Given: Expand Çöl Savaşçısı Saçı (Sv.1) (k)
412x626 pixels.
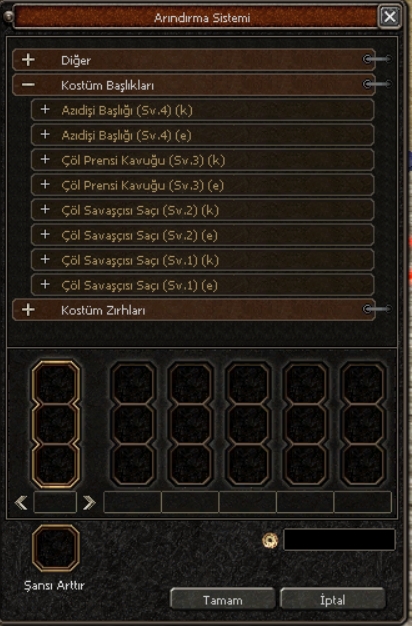Looking at the screenshot, I should click(x=202, y=260).
